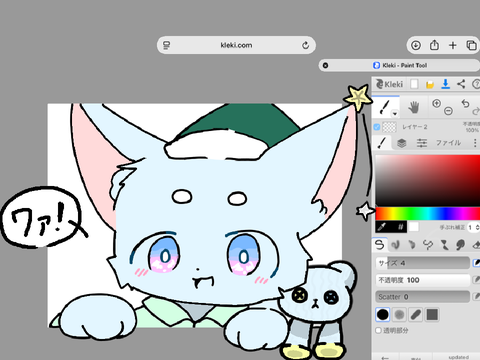The image size is (480, 360).
Task: Show Safari tab overview
Action: [x=471, y=45]
